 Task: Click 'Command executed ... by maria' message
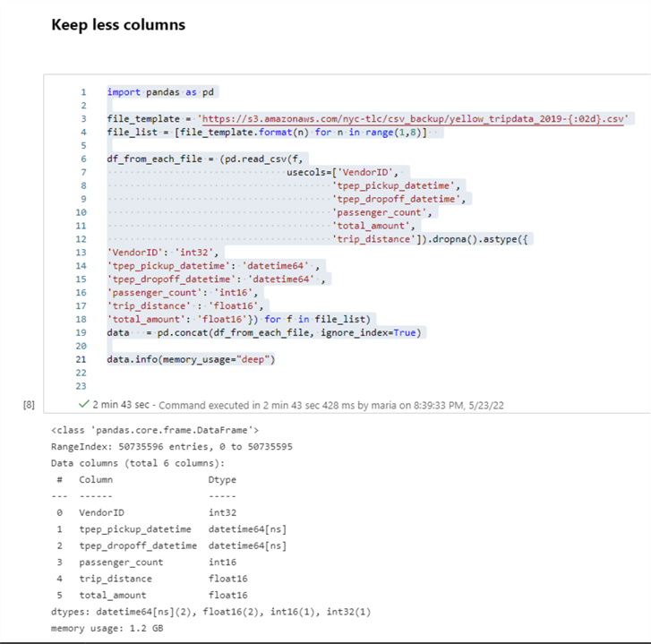[331, 405]
